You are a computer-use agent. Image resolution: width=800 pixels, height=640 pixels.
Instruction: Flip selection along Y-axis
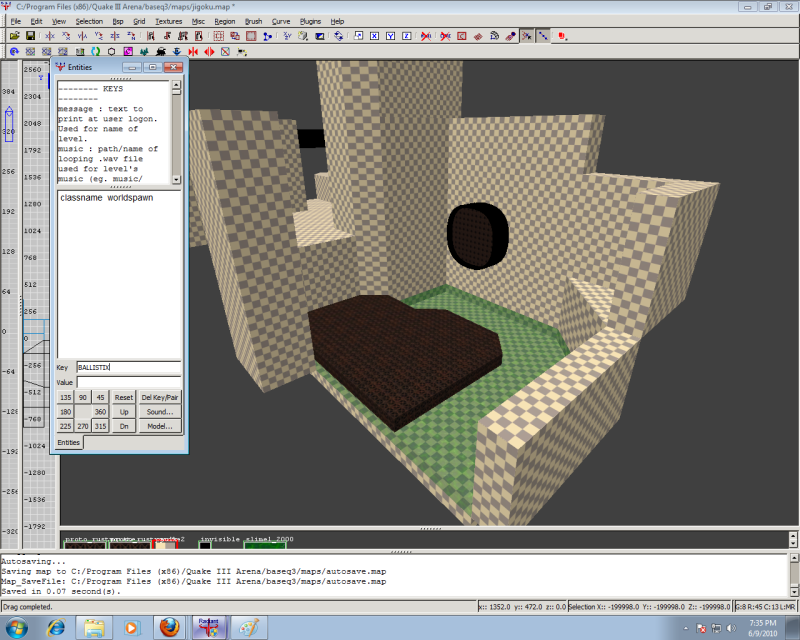click(x=82, y=36)
